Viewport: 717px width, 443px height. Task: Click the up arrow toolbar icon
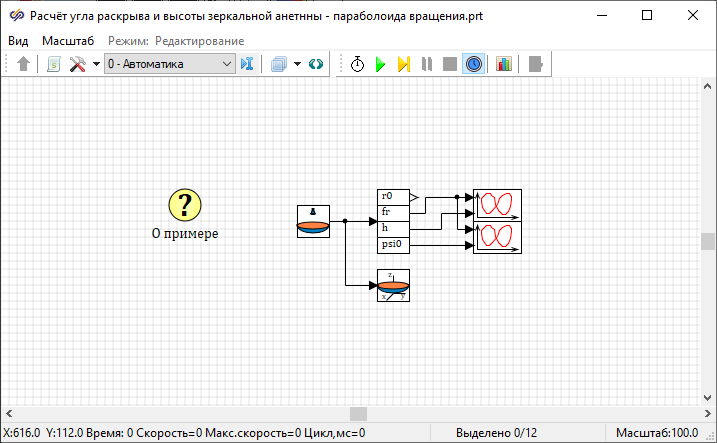tap(24, 64)
